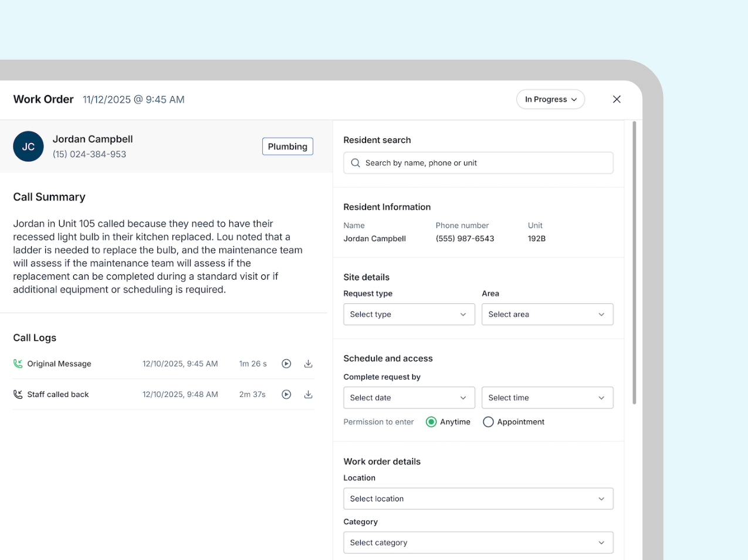Screen dimensions: 748x560
Task: Expand the Select time dropdown
Action: (x=547, y=398)
